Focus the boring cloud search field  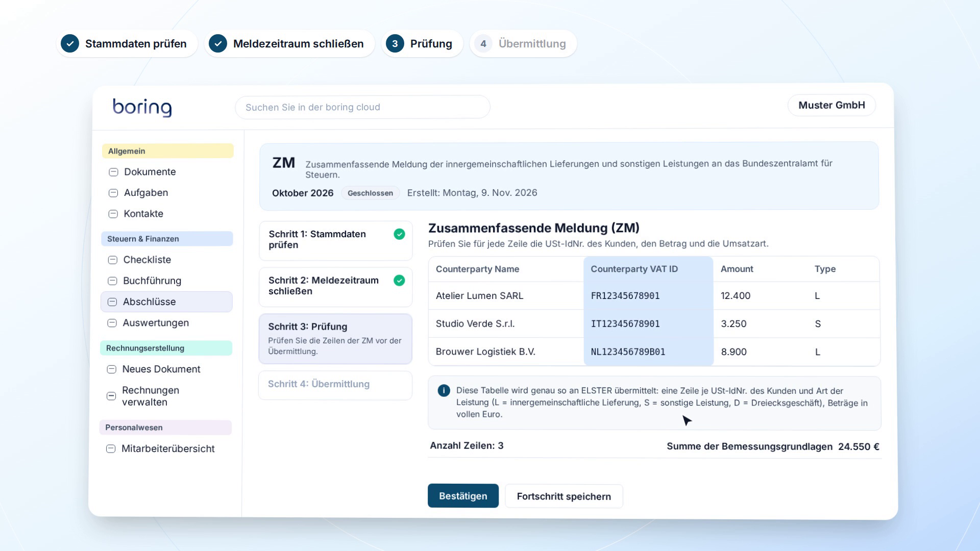coord(362,107)
